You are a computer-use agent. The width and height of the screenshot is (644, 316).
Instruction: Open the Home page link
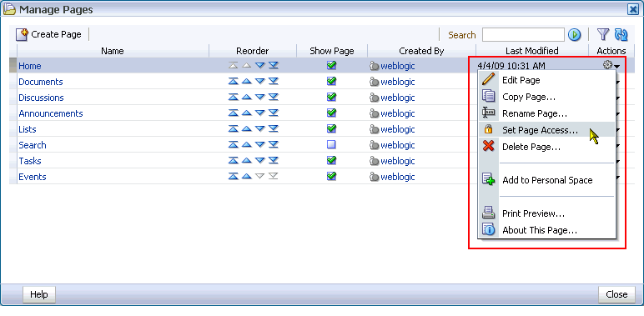tap(30, 66)
